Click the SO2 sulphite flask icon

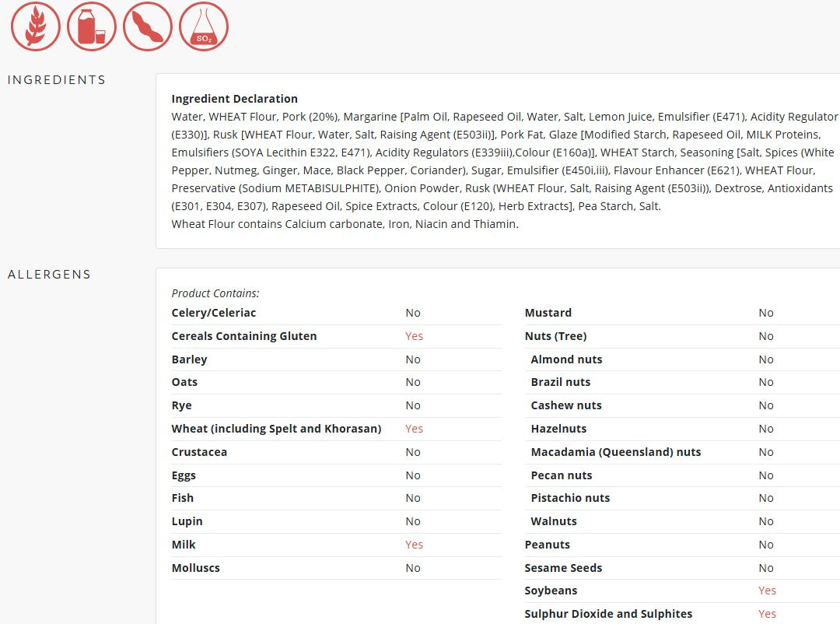[204, 26]
